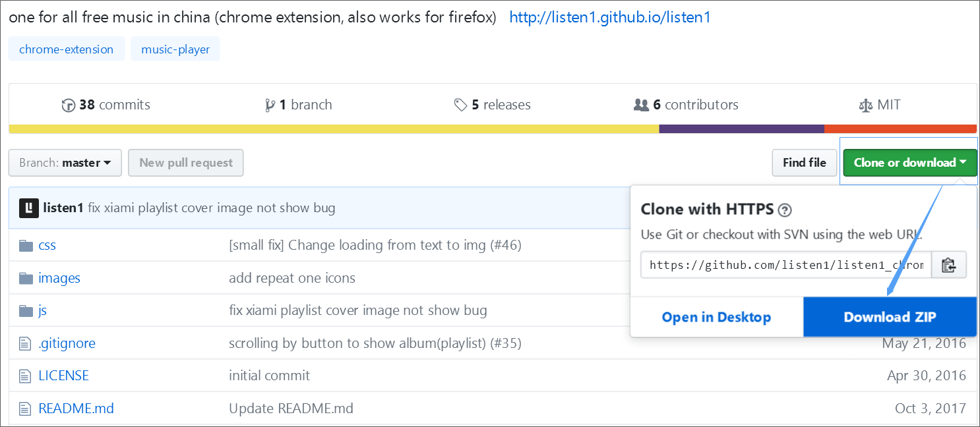
Task: Open the listen1.github.io homepage link
Action: [x=610, y=17]
